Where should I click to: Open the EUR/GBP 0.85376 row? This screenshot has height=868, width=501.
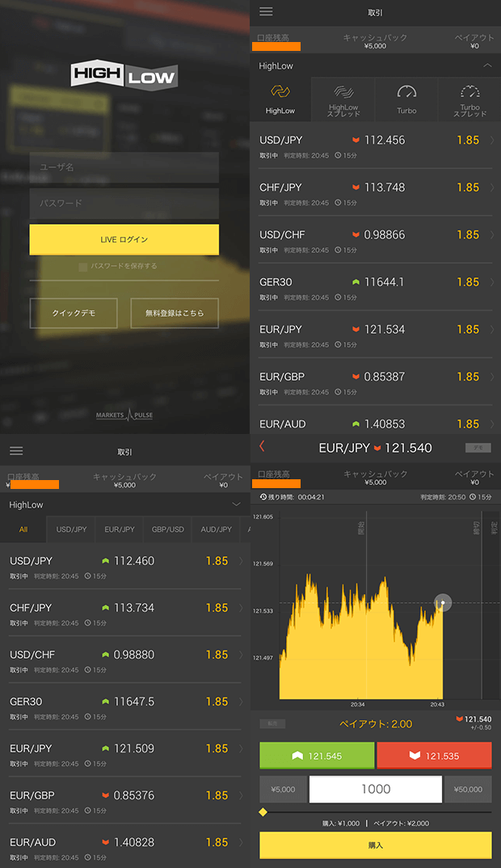[x=125, y=800]
